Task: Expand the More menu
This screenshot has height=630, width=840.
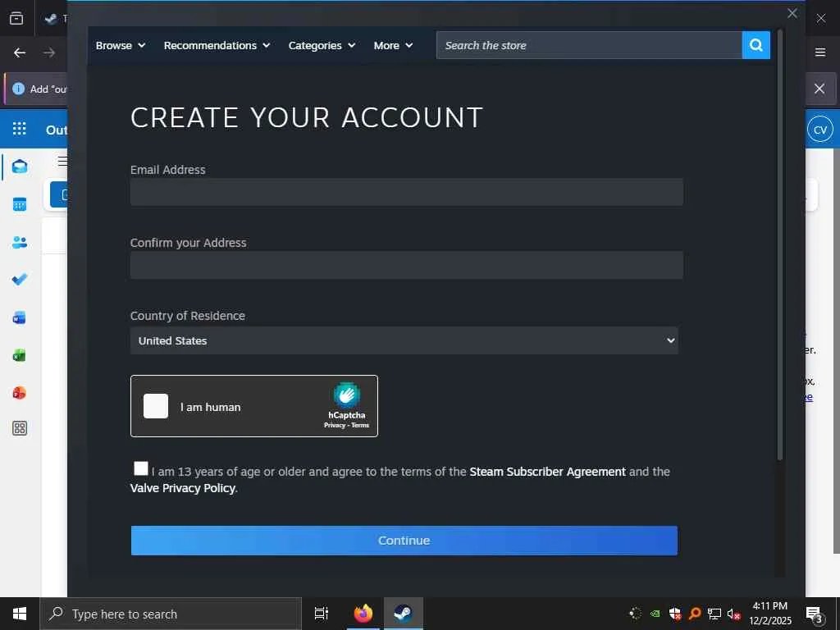Action: coord(393,46)
